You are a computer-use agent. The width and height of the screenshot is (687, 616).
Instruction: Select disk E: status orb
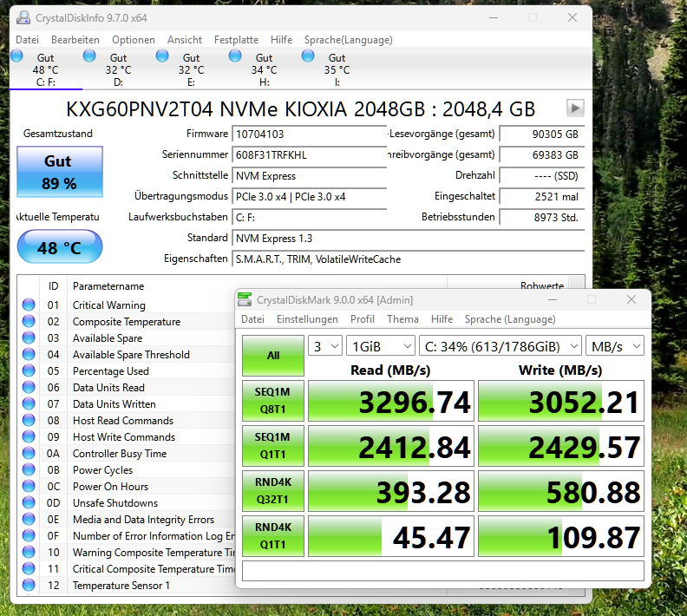[x=162, y=56]
